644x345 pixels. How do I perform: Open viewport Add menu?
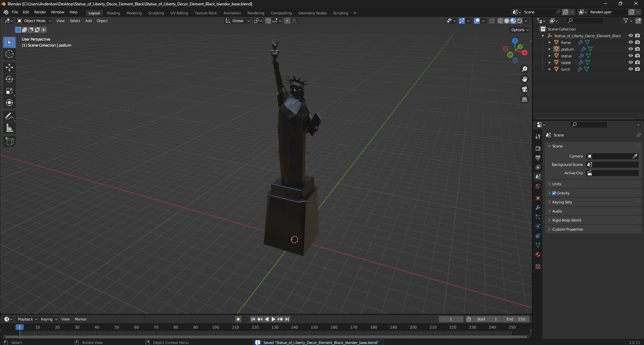(x=88, y=21)
